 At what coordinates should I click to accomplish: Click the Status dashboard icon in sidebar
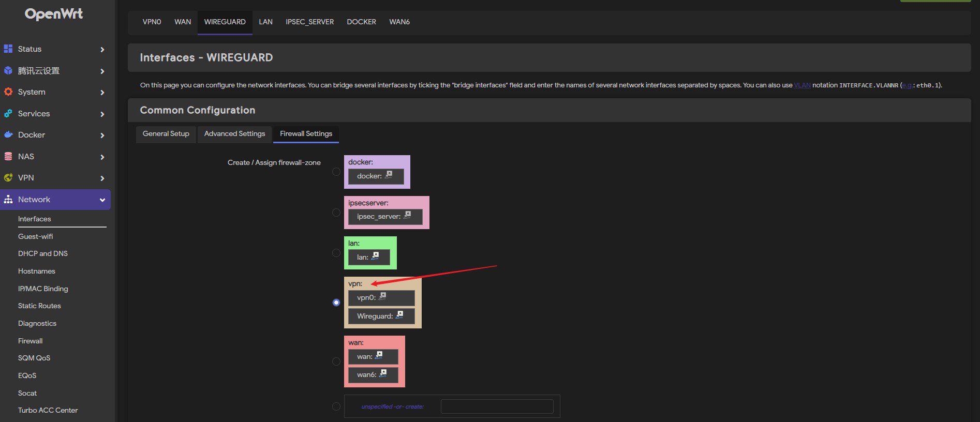pyautogui.click(x=8, y=49)
